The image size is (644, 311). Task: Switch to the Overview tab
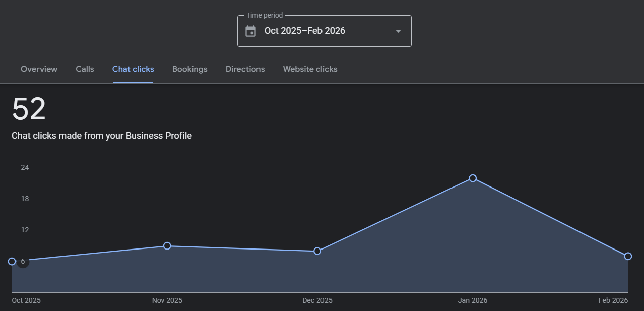(39, 69)
